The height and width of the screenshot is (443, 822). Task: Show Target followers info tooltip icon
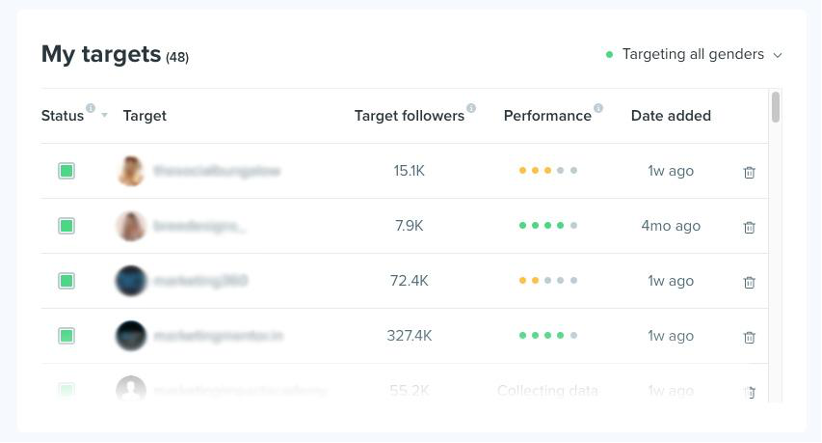click(471, 108)
